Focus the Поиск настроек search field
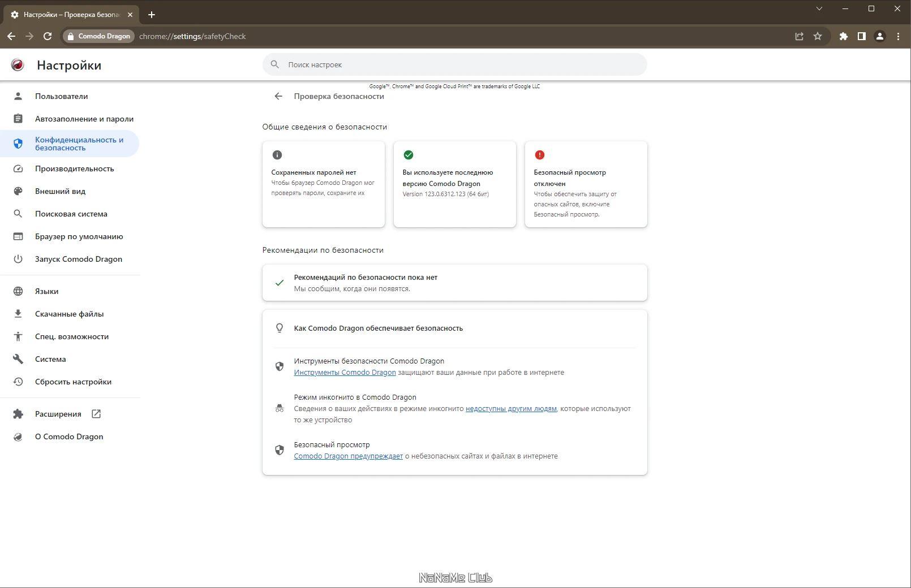Viewport: 911px width, 588px height. tap(455, 64)
